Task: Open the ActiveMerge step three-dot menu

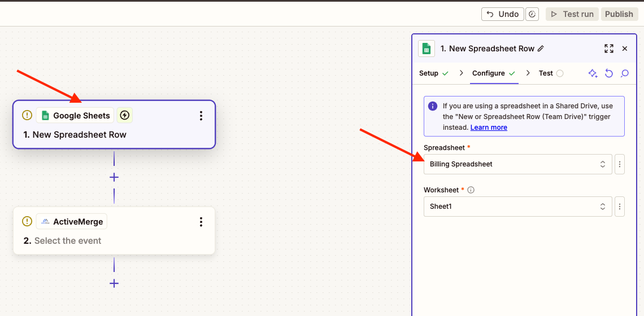Action: click(201, 222)
